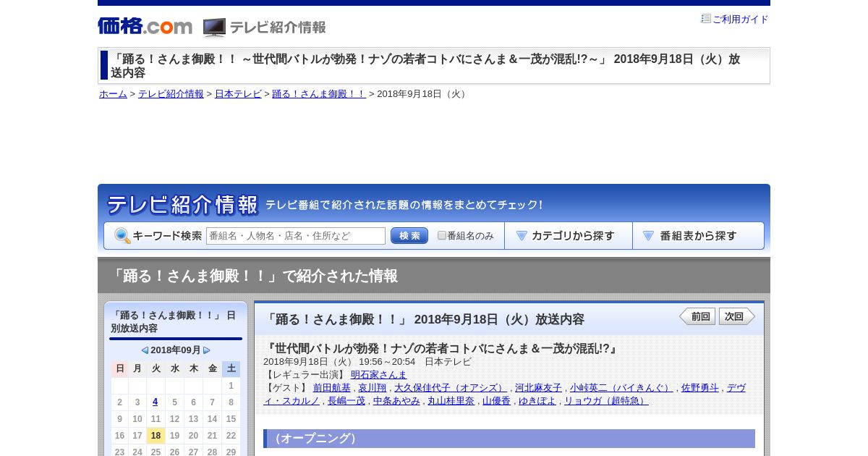868x456 pixels.
Task: Open guest link 小峠英二（バイきんぐ）
Action: coord(622,388)
